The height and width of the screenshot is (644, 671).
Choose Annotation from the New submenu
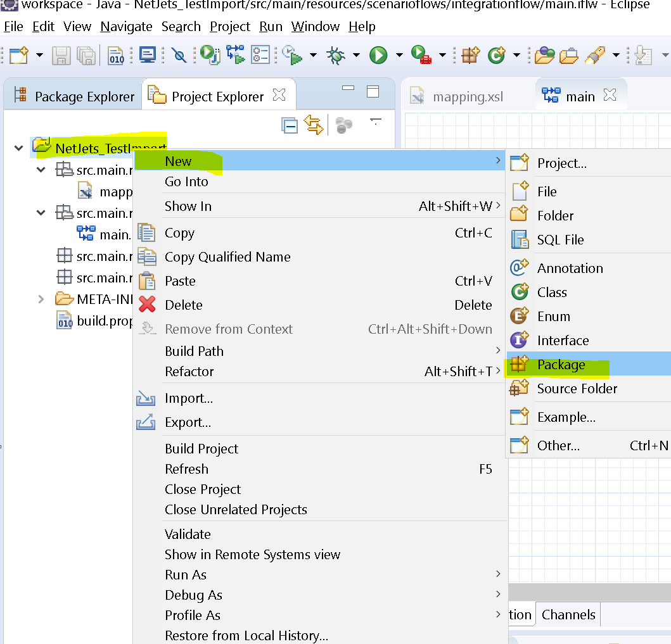point(589,268)
